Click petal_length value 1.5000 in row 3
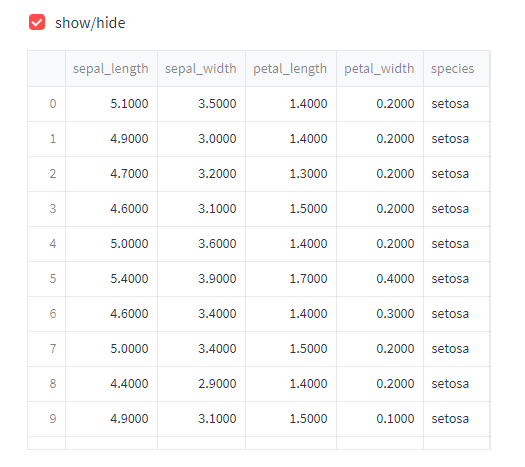The width and height of the screenshot is (525, 467). pos(308,209)
